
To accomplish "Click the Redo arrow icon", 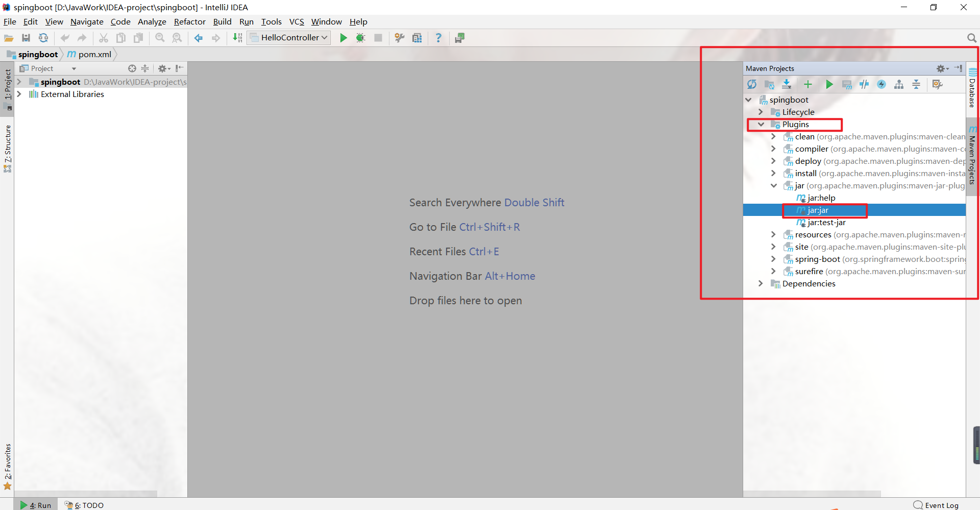I will pos(82,38).
